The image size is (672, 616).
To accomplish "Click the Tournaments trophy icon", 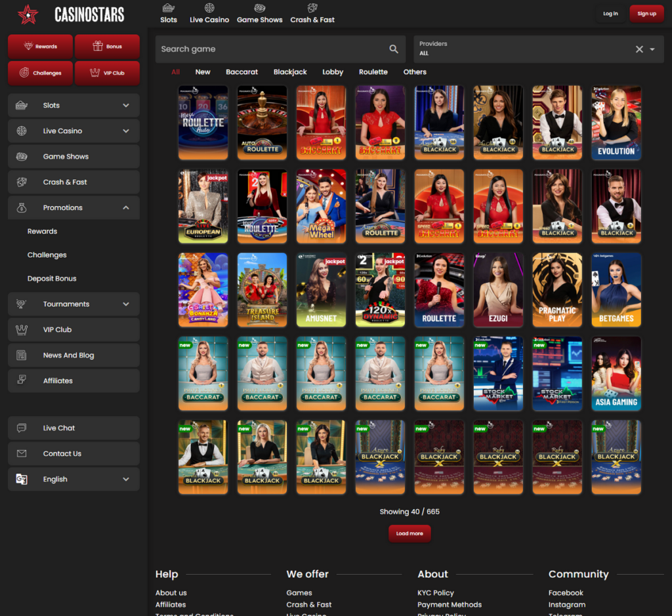I will (x=22, y=304).
